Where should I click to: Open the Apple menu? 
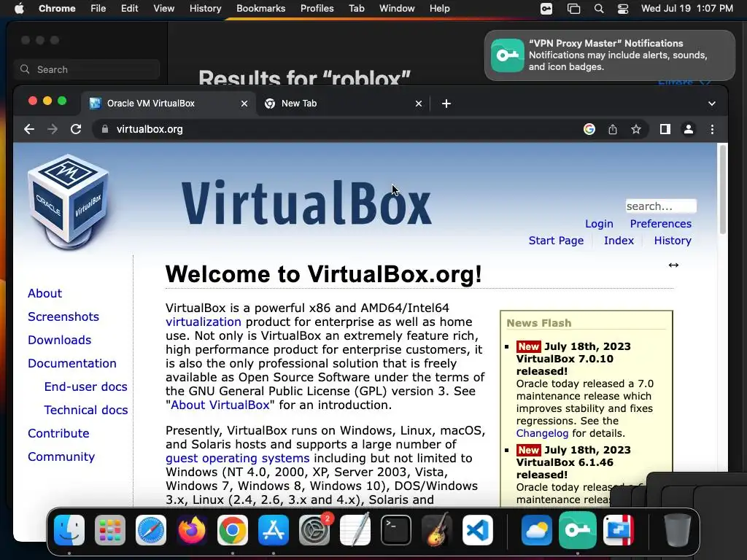coord(19,8)
